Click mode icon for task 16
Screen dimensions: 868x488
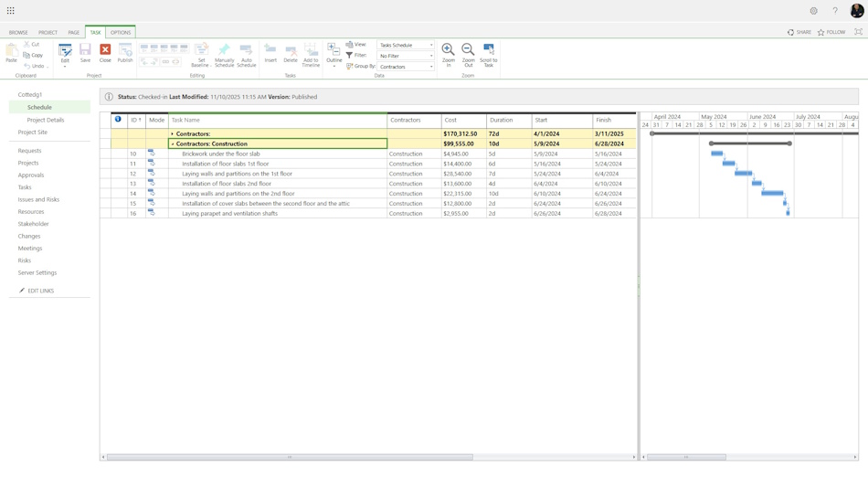(x=151, y=213)
